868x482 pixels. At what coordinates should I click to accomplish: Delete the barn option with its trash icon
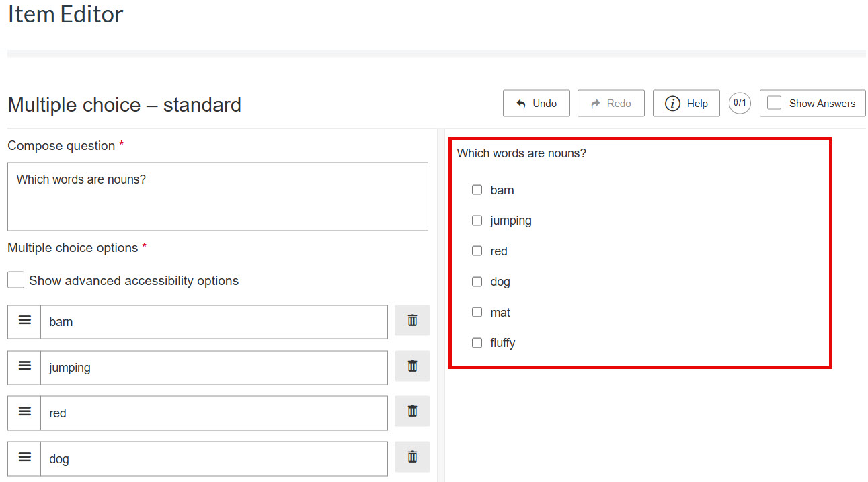412,321
